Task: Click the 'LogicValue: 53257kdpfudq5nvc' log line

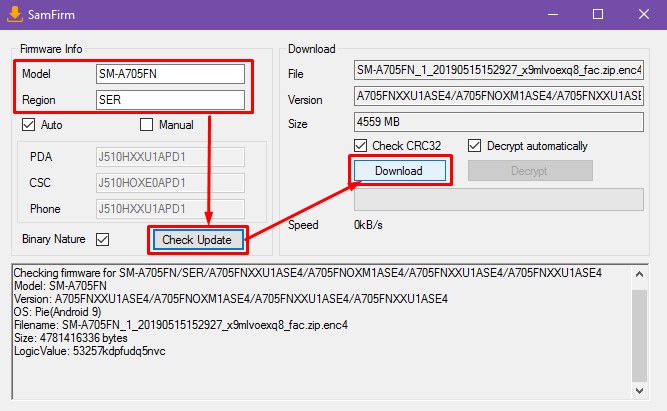Action: (90, 351)
